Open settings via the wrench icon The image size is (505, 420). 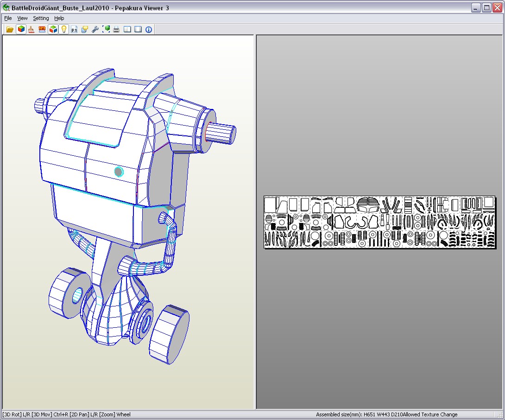tap(95, 30)
